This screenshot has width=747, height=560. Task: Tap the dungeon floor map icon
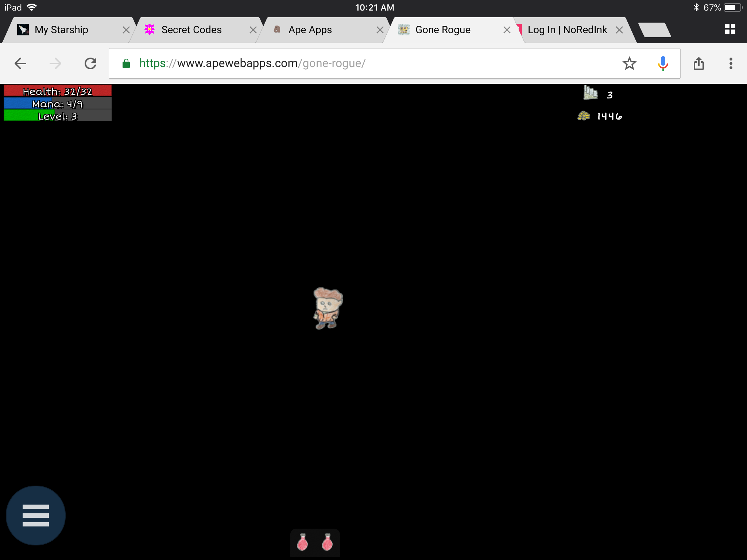(x=590, y=93)
